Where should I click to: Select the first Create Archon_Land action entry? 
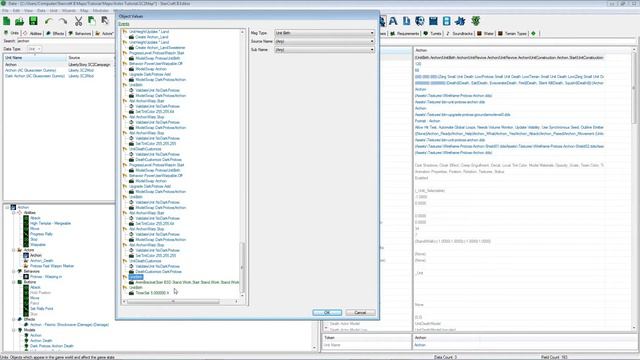[x=151, y=37]
